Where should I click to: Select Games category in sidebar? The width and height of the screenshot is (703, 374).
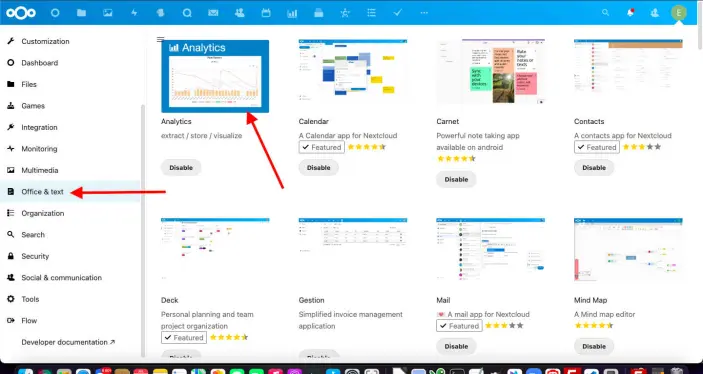point(70,106)
